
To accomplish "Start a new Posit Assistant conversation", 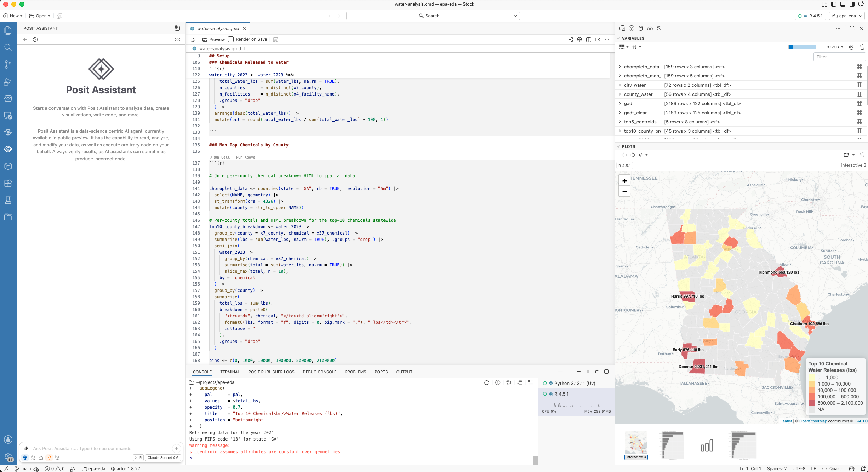I will [x=24, y=40].
